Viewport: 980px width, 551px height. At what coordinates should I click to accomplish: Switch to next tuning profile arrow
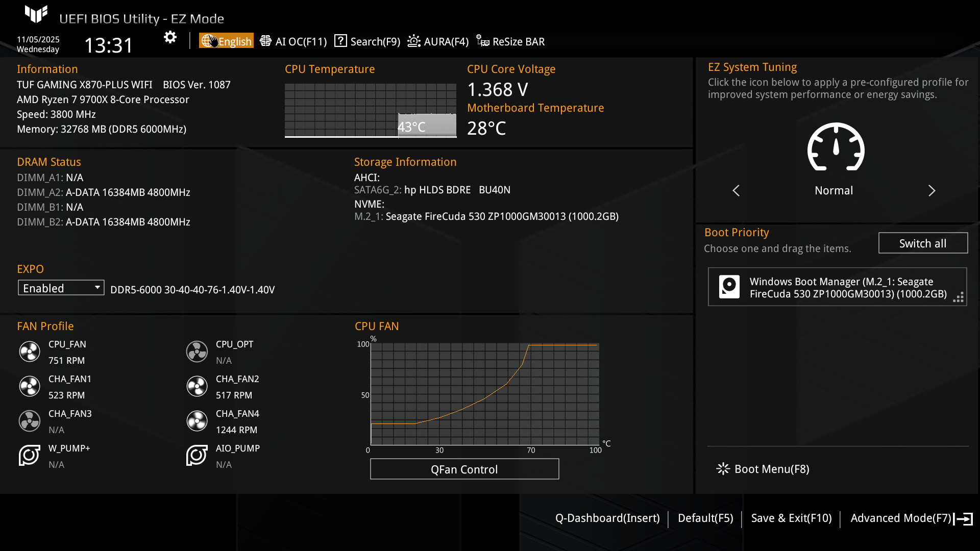point(932,191)
